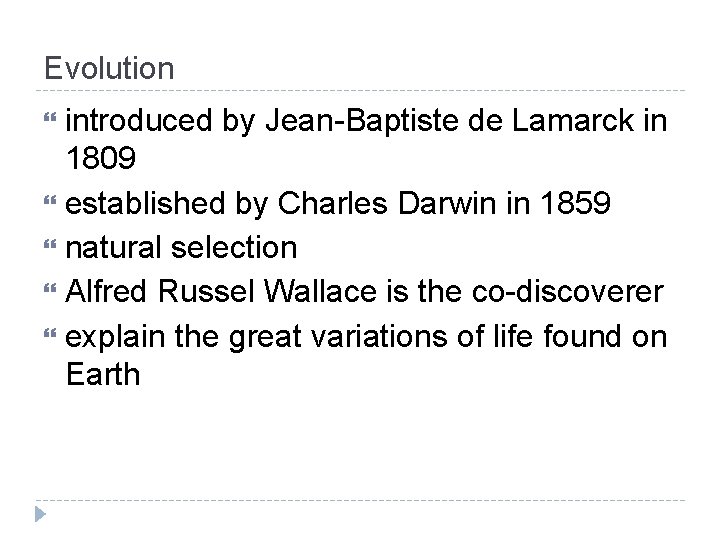Image resolution: width=720 pixels, height=540 pixels.
Task: Click the word 'introduced'
Action: coord(139,121)
